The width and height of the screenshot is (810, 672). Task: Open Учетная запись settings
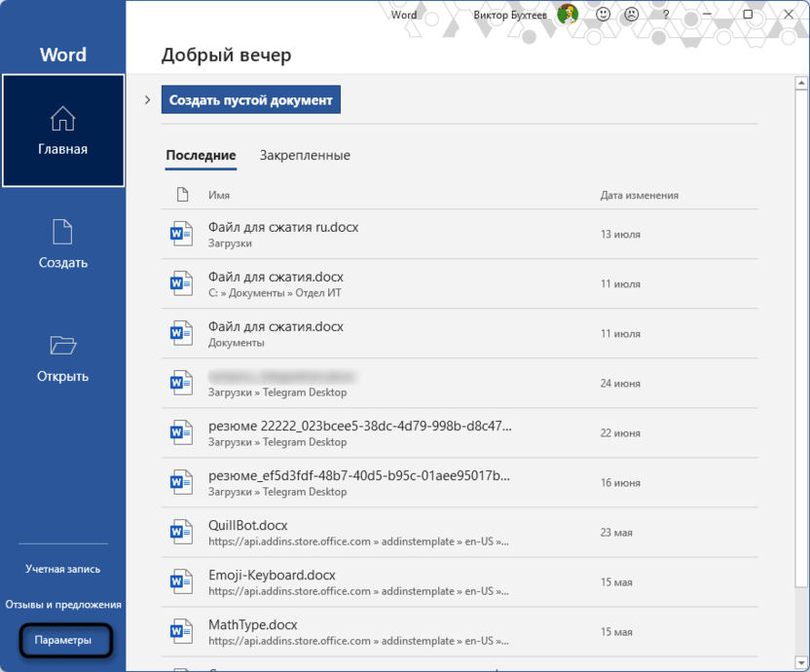pos(62,569)
